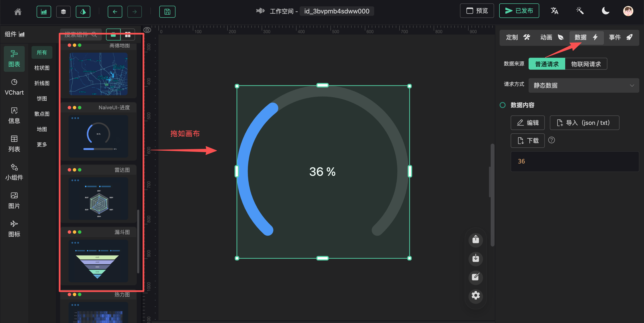Expand 更多 chart categories
The width and height of the screenshot is (644, 323).
click(x=42, y=145)
